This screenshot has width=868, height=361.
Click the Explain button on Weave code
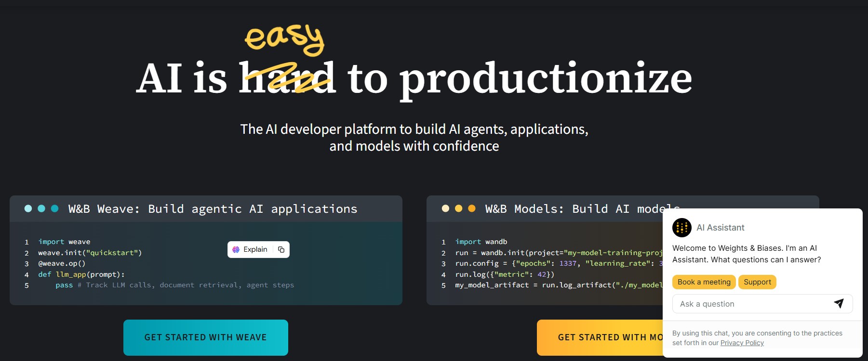tap(250, 249)
